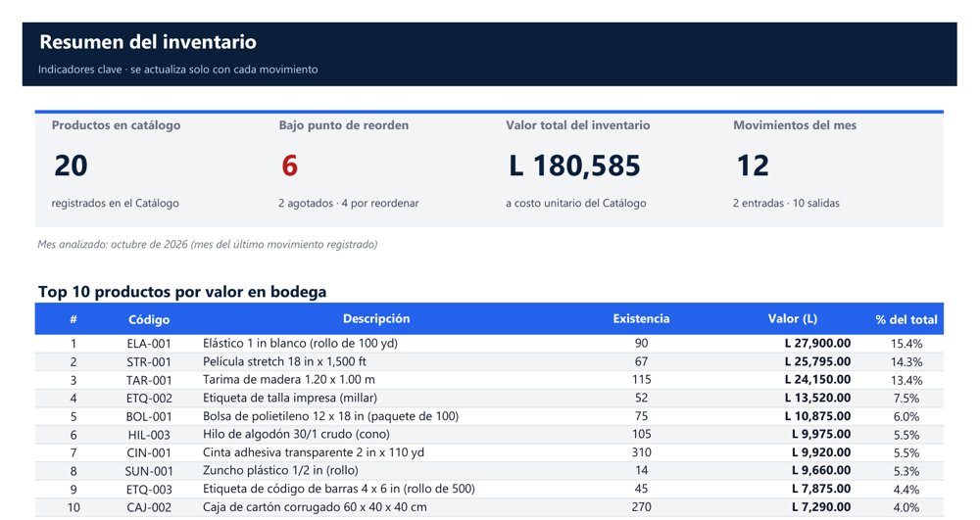
Task: Click percentage cell 15.4%
Action: tap(906, 344)
